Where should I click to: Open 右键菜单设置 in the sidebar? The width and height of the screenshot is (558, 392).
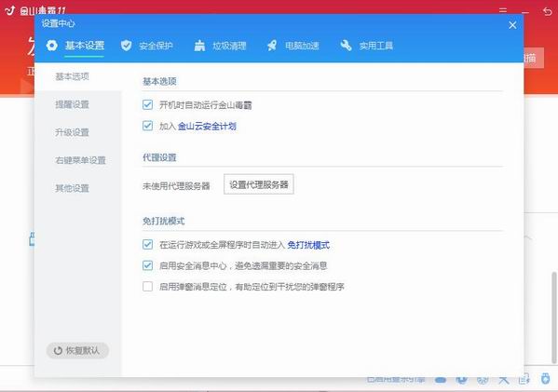click(x=80, y=160)
